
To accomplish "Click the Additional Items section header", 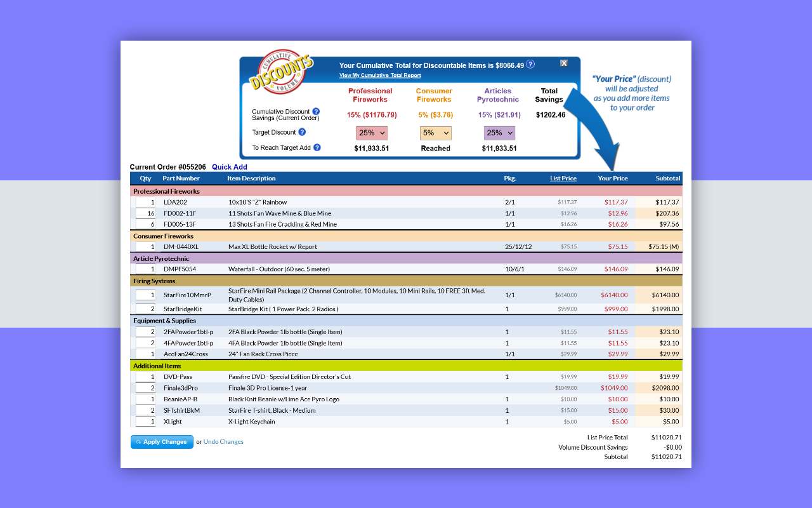I will tap(406, 366).
